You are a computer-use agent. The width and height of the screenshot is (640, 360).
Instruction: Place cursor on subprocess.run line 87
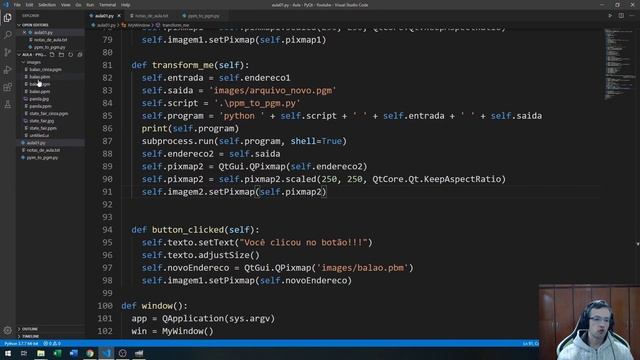244,141
